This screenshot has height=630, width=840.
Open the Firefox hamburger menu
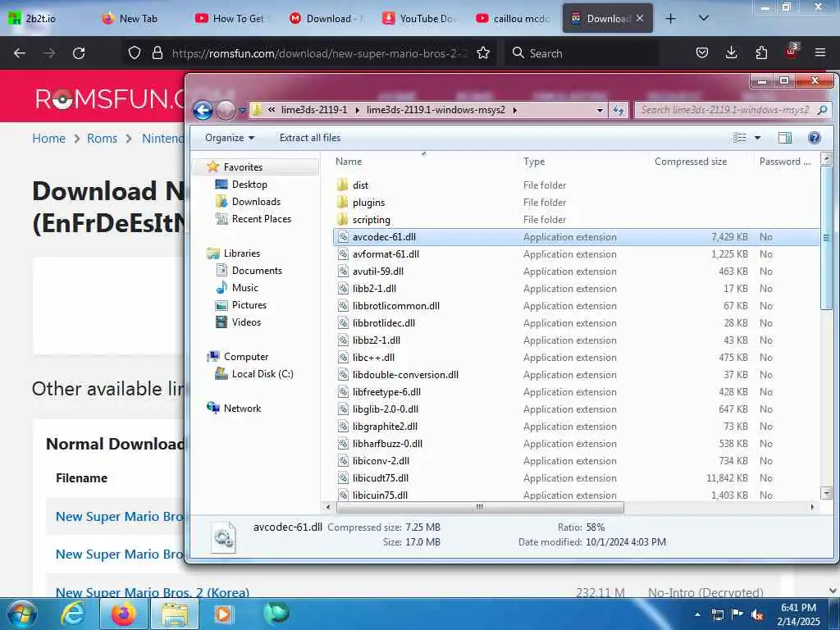tap(820, 52)
